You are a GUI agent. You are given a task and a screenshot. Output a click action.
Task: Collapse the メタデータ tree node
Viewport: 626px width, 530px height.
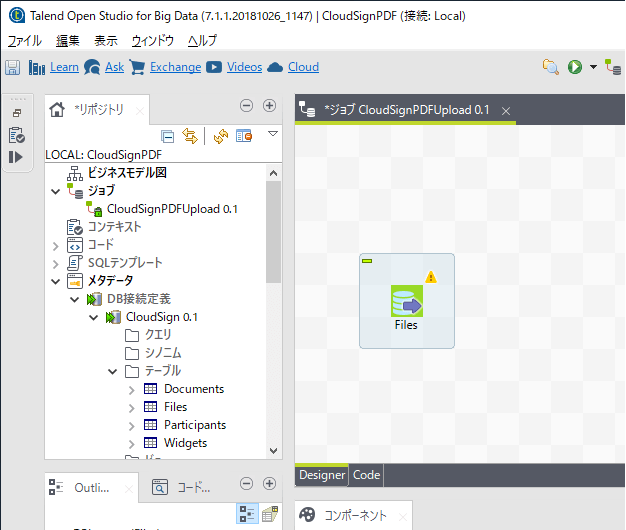pos(56,282)
